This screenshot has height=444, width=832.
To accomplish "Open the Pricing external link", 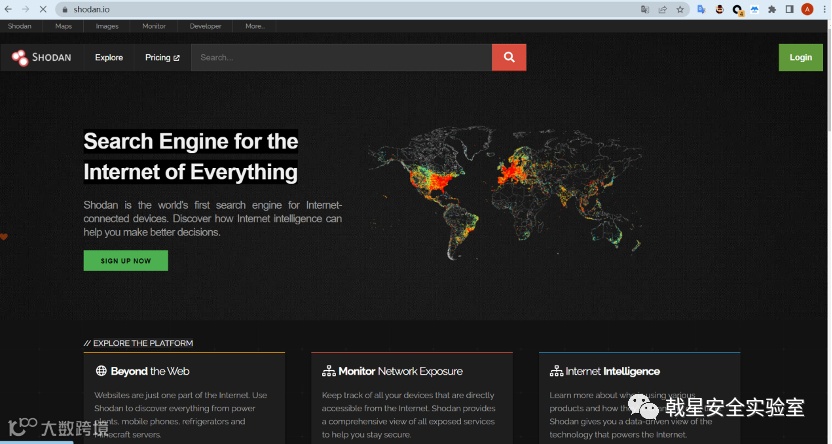I will click(162, 57).
